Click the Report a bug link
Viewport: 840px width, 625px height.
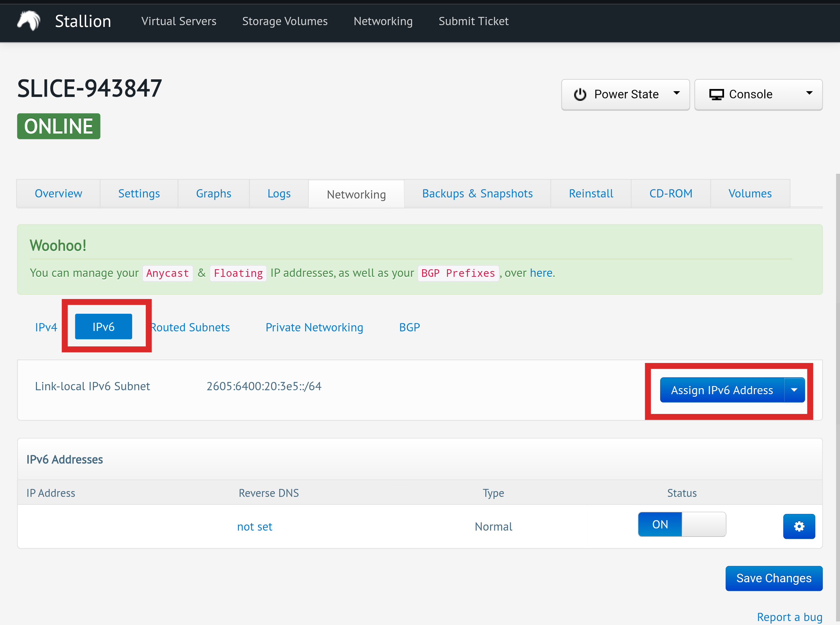pos(789,617)
